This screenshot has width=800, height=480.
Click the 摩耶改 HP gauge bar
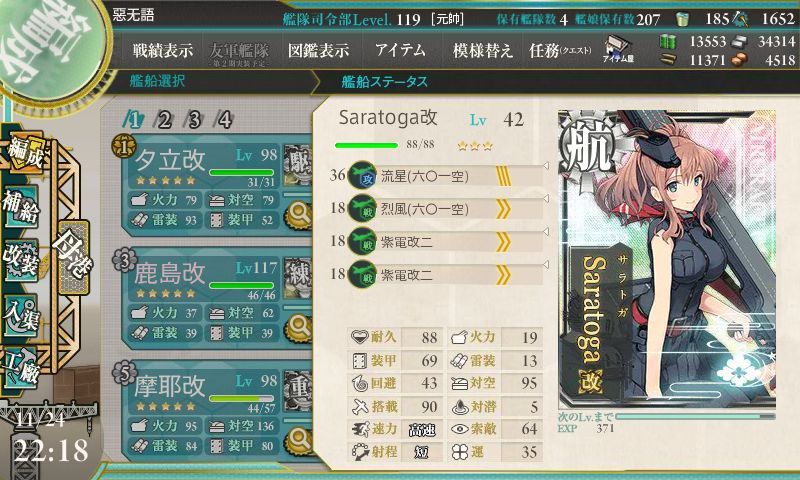tap(241, 398)
